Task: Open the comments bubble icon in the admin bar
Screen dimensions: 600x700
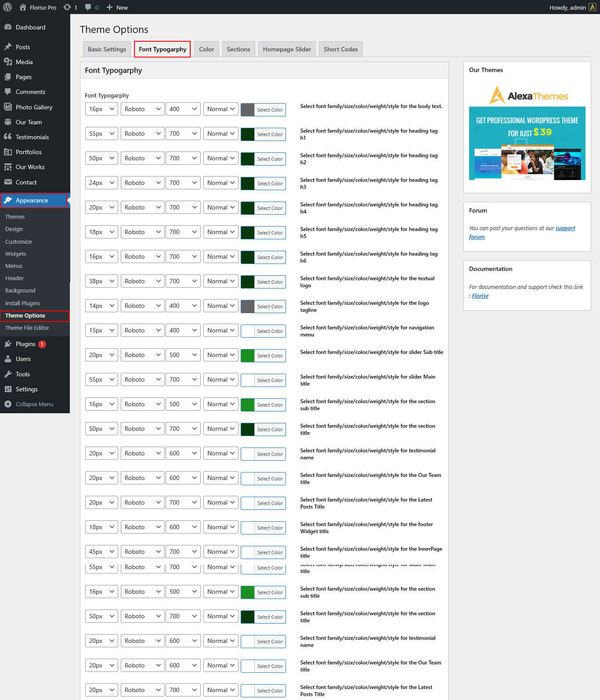Action: (88, 7)
